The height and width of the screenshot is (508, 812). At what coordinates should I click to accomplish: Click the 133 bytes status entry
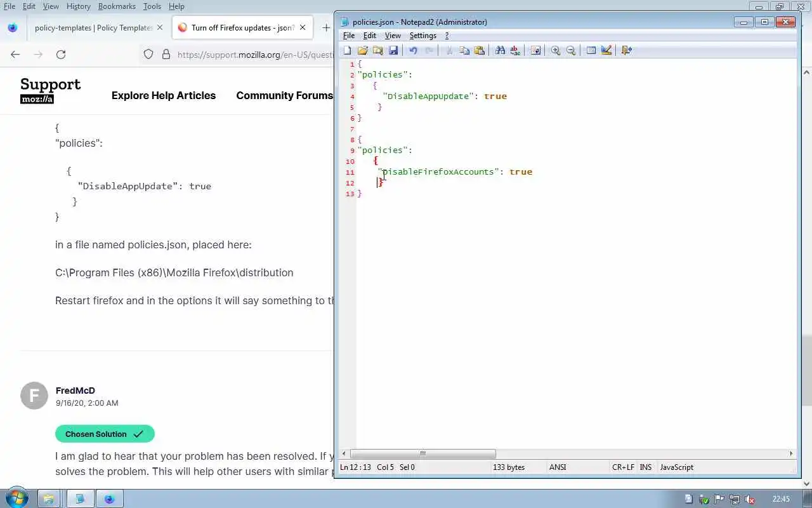509,467
